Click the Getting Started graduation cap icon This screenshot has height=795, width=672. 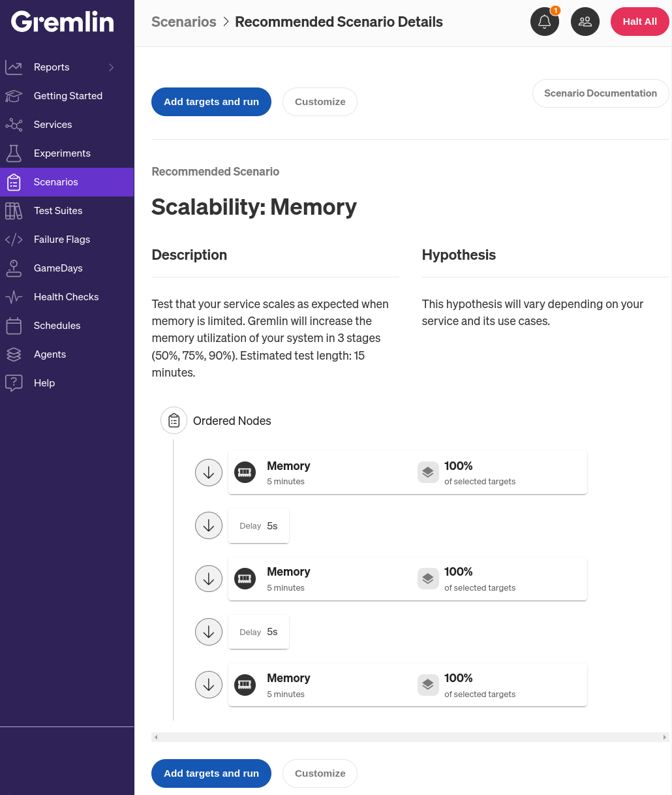coord(14,96)
